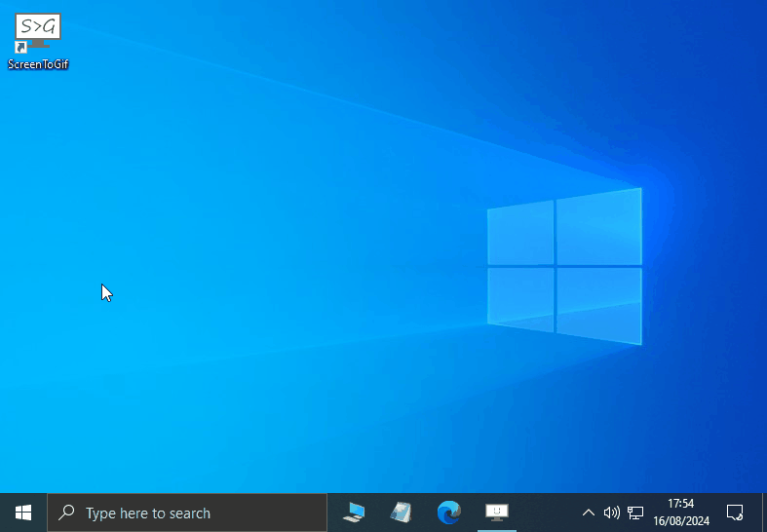Switch to the running ScreenToGif taskbar app
The height and width of the screenshot is (532, 767).
coord(496,513)
